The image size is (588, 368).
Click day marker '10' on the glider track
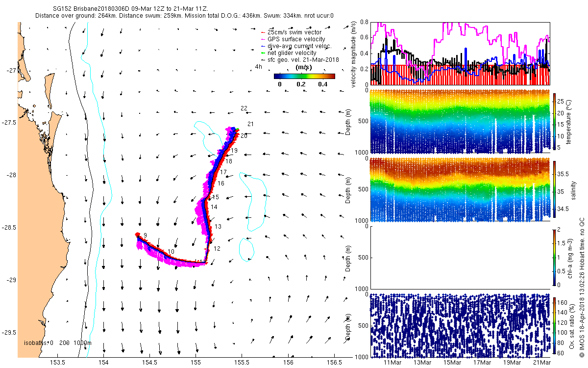tap(171, 252)
